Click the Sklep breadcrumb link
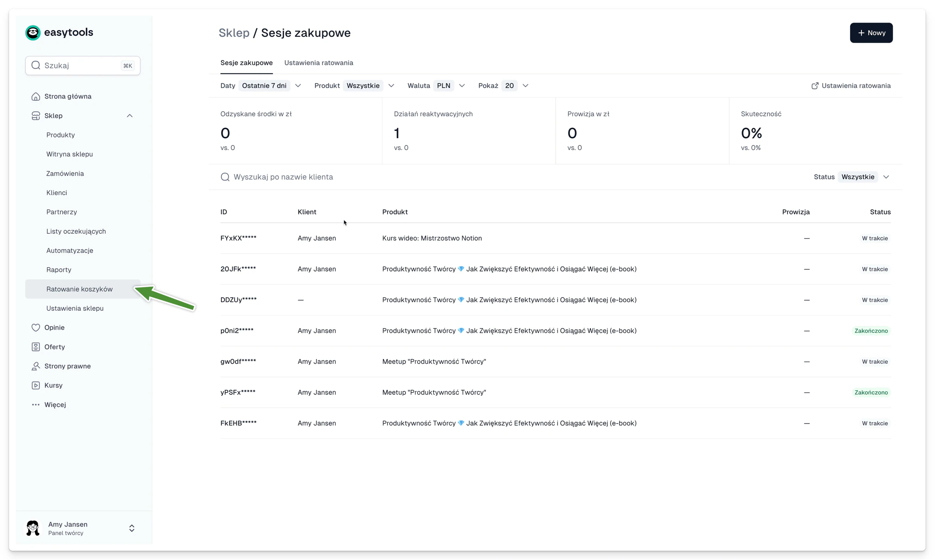This screenshot has width=935, height=560. pos(234,33)
